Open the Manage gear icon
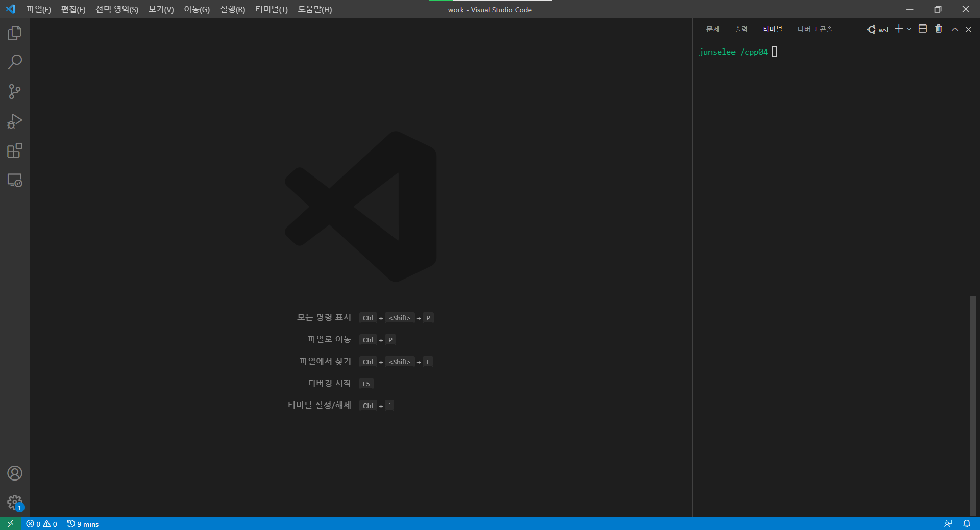 pos(15,502)
